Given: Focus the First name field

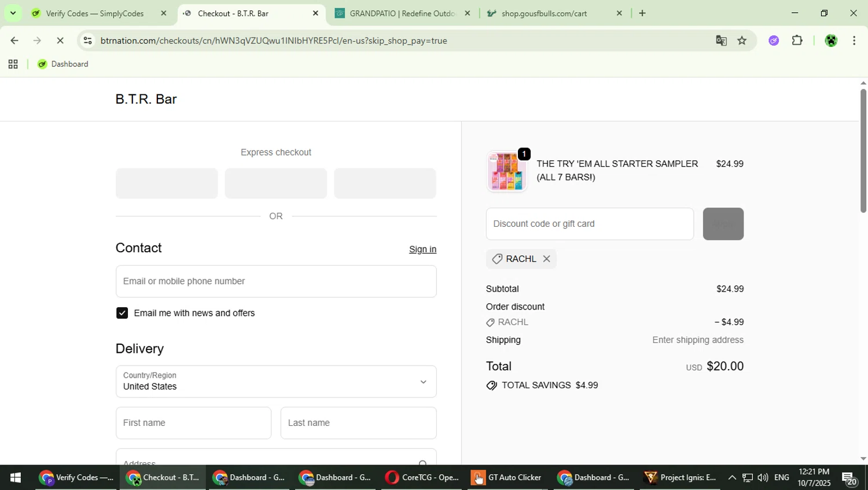Looking at the screenshot, I should (193, 423).
